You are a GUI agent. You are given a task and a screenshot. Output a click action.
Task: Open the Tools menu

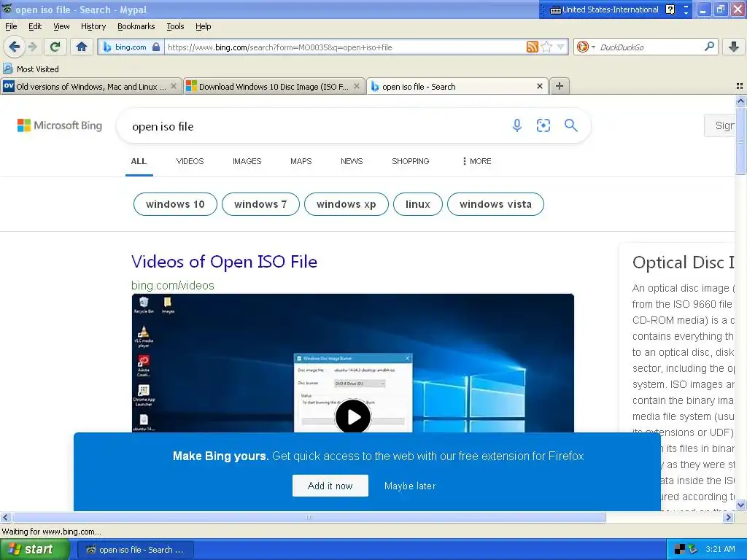(175, 26)
